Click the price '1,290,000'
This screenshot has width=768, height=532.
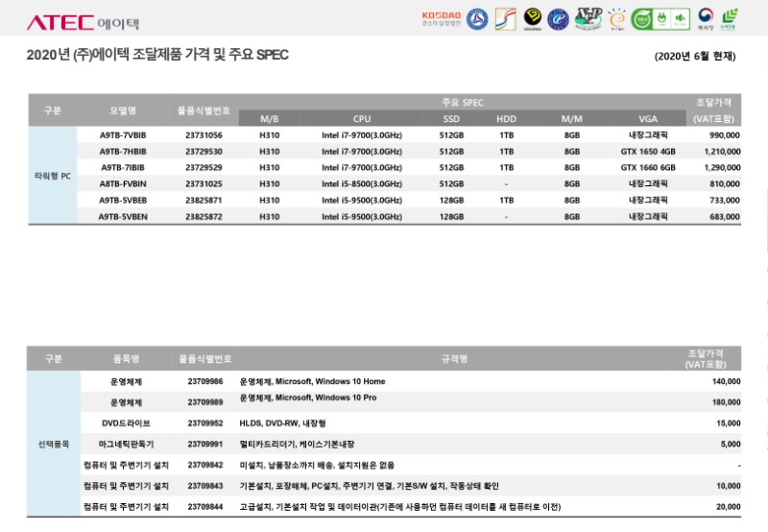point(722,167)
